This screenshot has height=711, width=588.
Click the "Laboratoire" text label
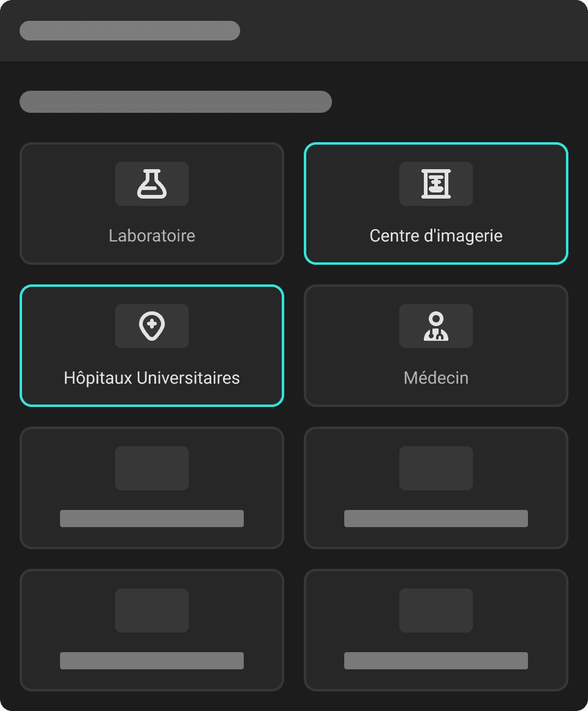[x=152, y=236]
